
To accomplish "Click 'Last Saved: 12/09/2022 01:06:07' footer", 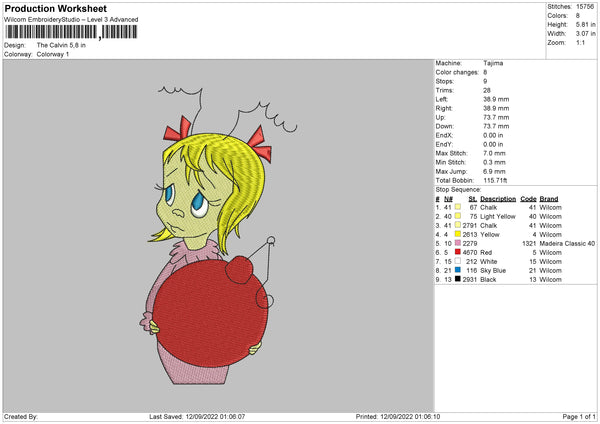I will [197, 416].
